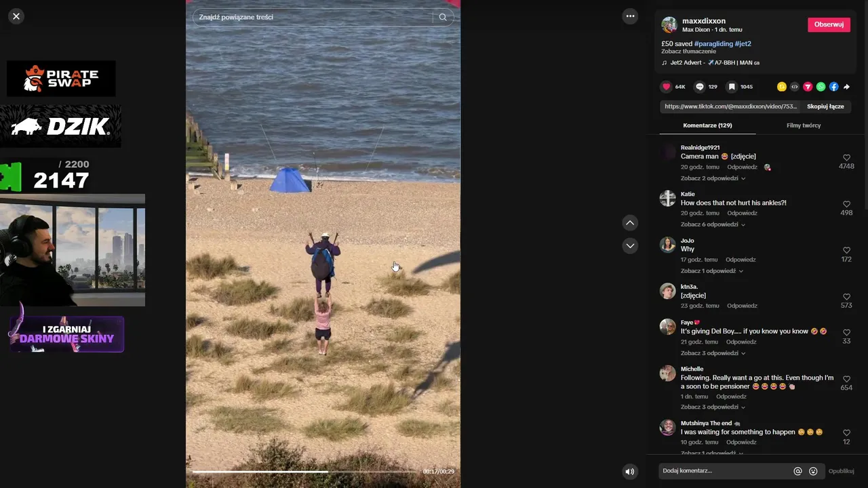Like Faye's comment
868x488 pixels.
point(846,333)
